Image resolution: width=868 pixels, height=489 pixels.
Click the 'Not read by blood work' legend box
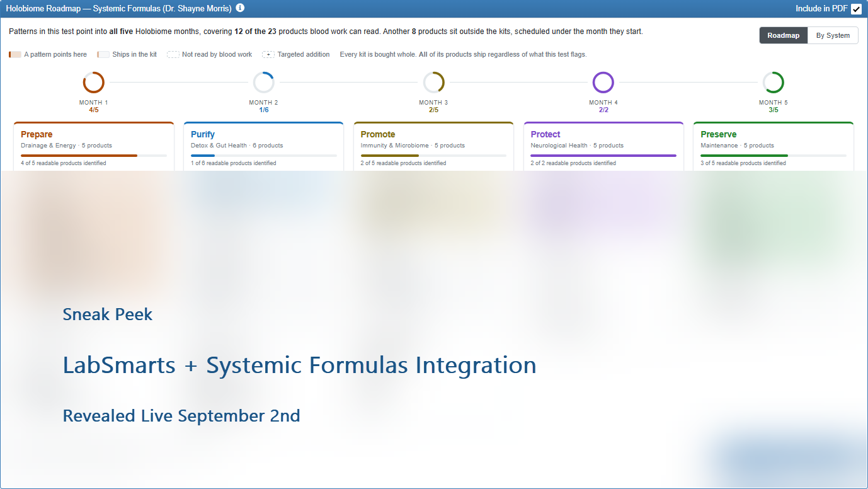173,55
